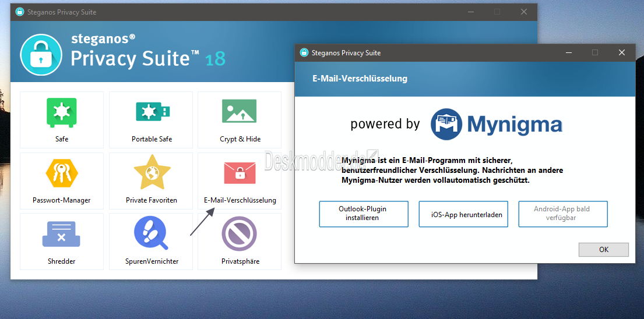The image size is (644, 319).
Task: Open the Crypt & Hide picture icon
Action: tap(240, 111)
